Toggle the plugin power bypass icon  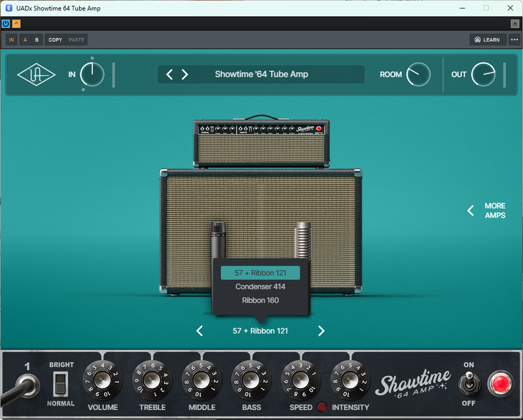(6, 24)
